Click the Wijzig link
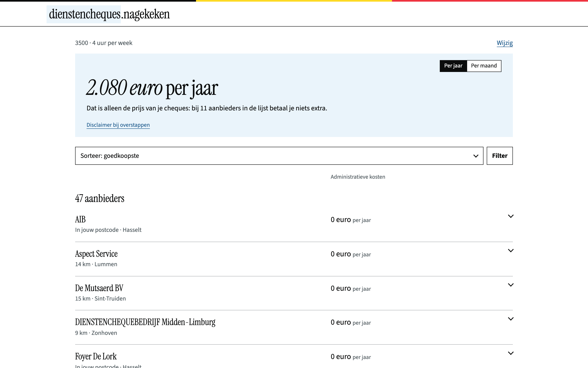The width and height of the screenshot is (588, 368). click(505, 43)
